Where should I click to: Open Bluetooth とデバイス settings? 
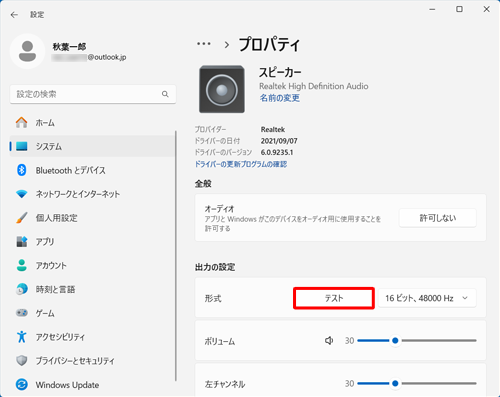pyautogui.click(x=93, y=170)
